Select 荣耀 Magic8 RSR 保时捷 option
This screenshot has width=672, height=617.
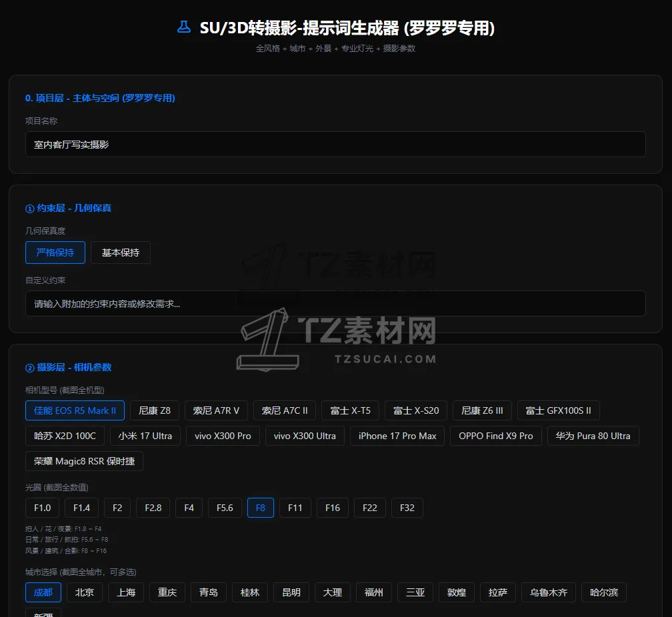coord(84,461)
